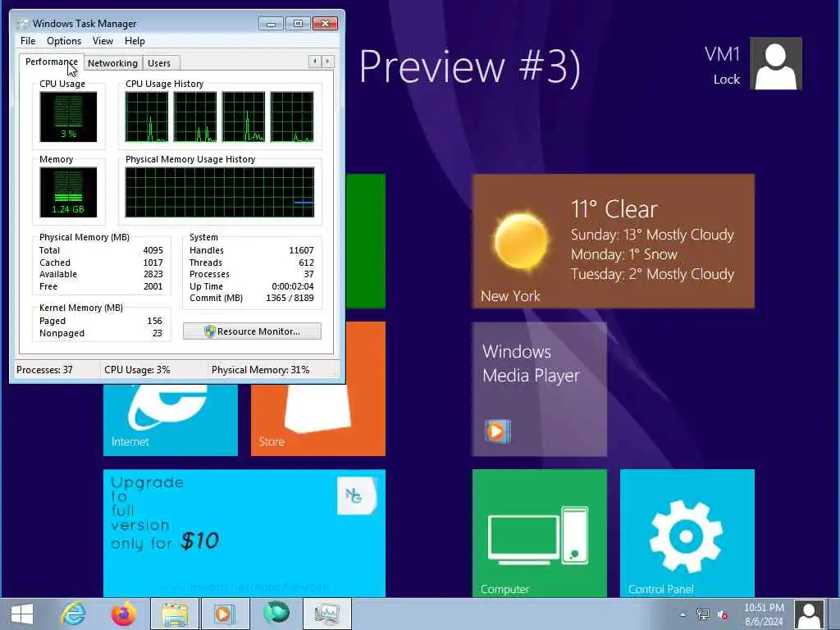Click the Windows Start button on taskbar
The height and width of the screenshot is (630, 840).
(22, 614)
